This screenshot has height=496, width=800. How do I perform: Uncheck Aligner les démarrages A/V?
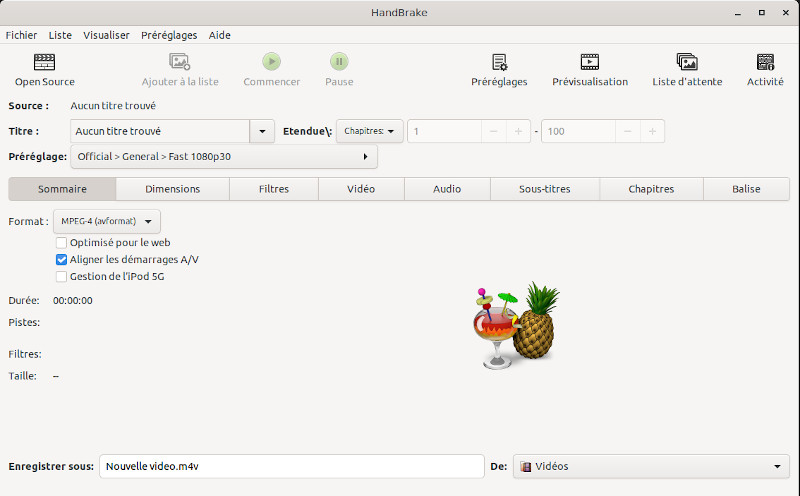coord(62,259)
